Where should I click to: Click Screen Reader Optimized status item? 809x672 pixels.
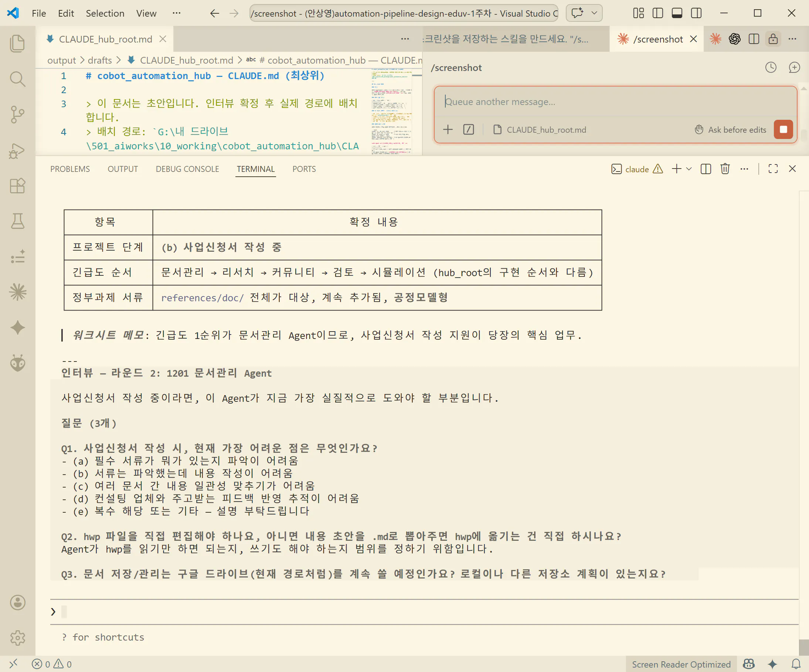(x=681, y=664)
